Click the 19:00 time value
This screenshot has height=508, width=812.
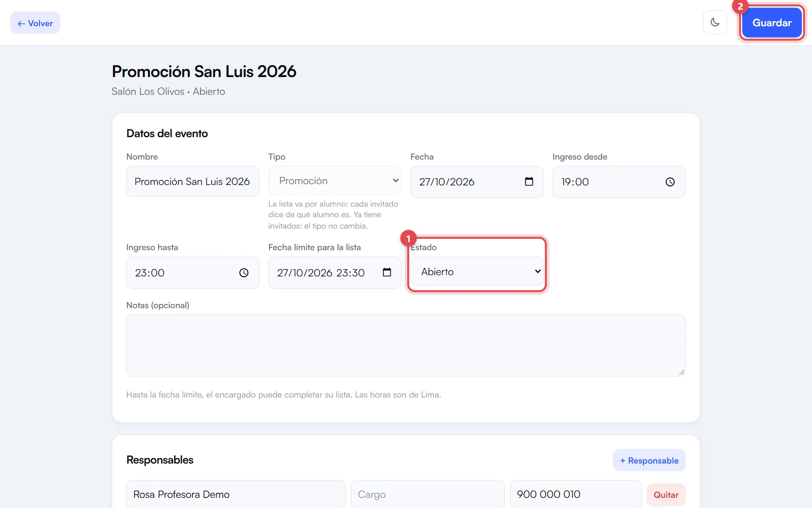[575, 182]
